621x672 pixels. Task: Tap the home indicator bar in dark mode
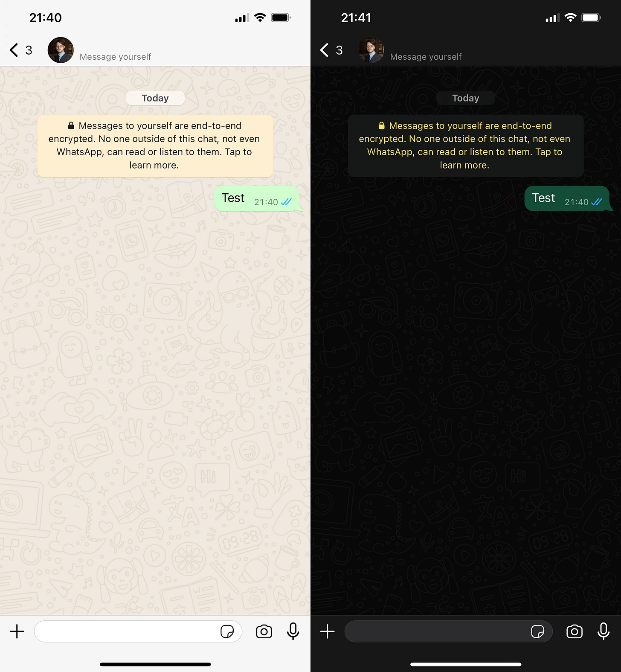coord(466,664)
